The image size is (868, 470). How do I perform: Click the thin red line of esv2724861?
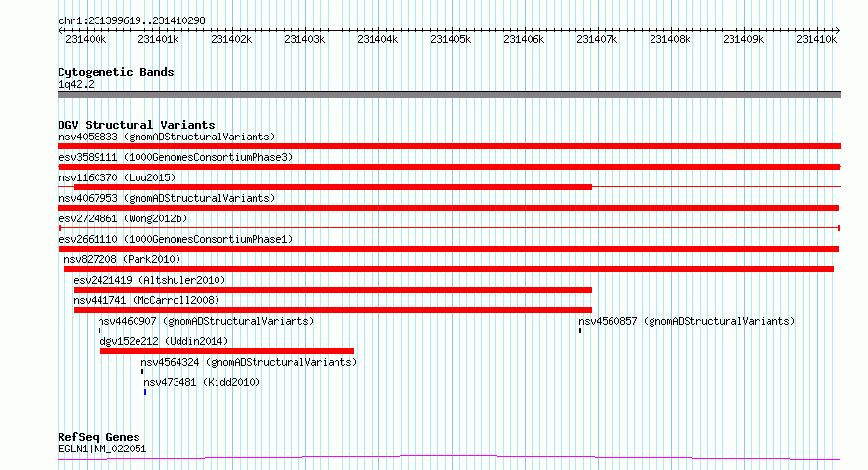[x=450, y=228]
